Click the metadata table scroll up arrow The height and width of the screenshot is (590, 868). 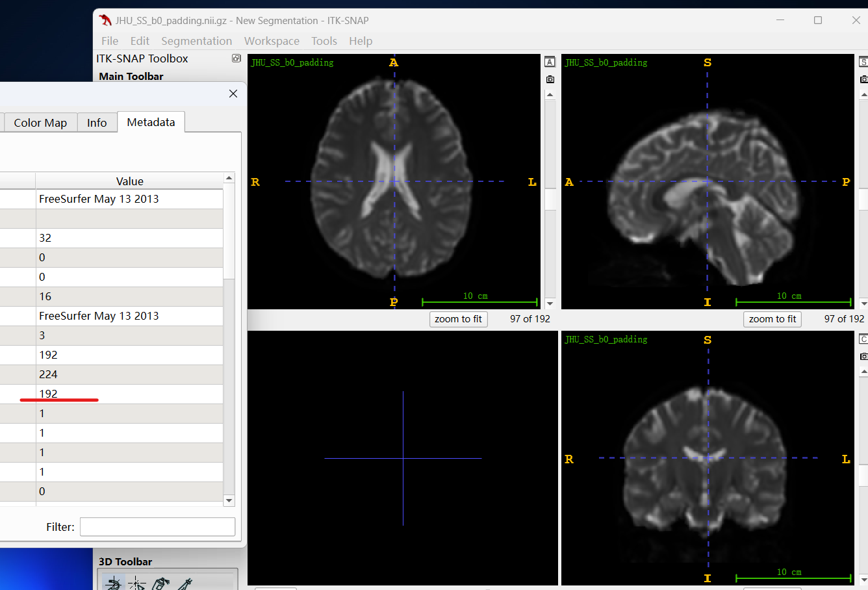click(x=229, y=178)
